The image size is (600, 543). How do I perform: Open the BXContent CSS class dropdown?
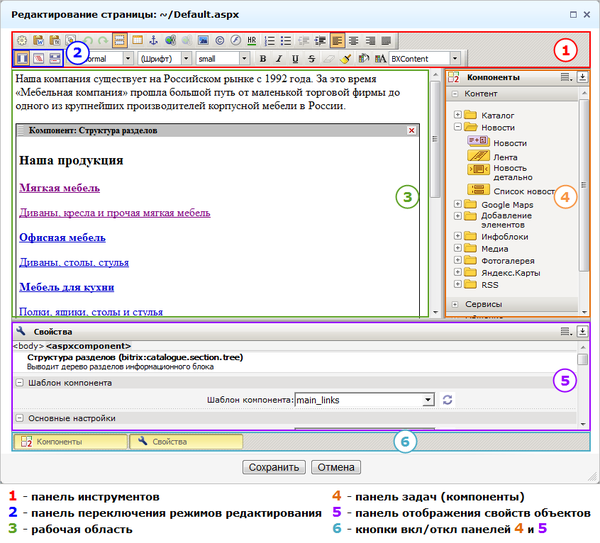424,59
